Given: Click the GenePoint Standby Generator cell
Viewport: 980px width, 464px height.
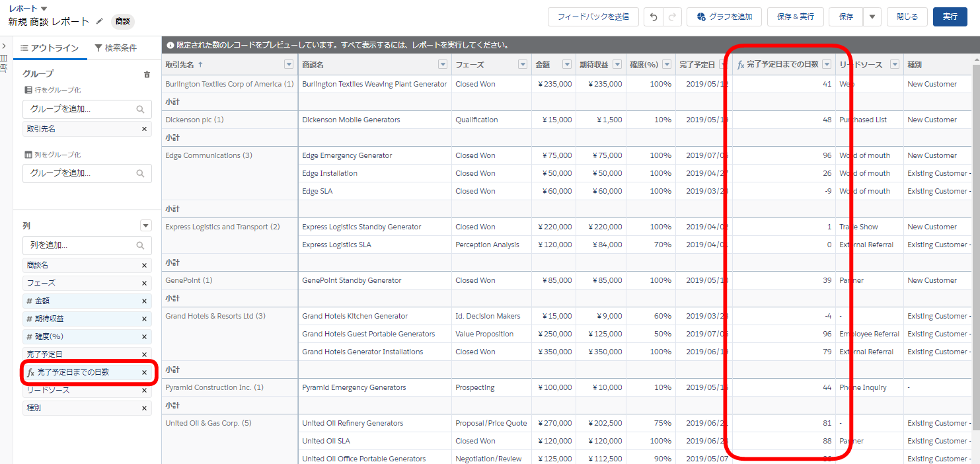Looking at the screenshot, I should (375, 280).
